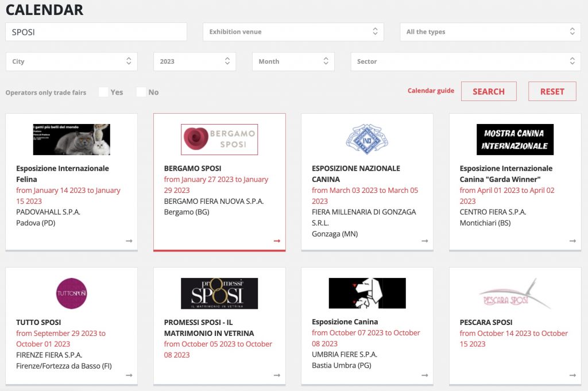Open the arrow on TUTTO SPOSI card
588x391 pixels.
coord(129,375)
